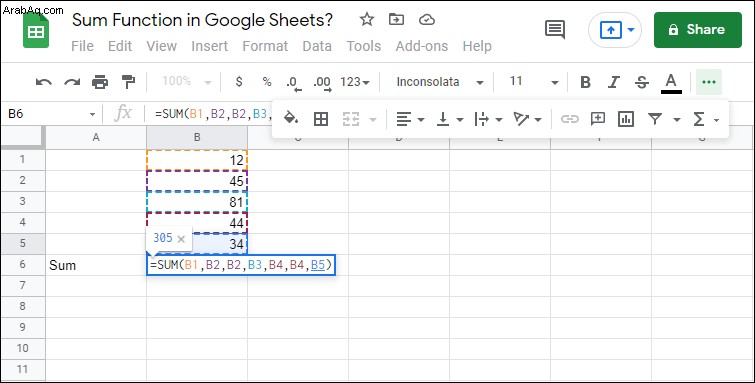Open the 123 number format dropdown
The height and width of the screenshot is (383, 755).
point(355,82)
